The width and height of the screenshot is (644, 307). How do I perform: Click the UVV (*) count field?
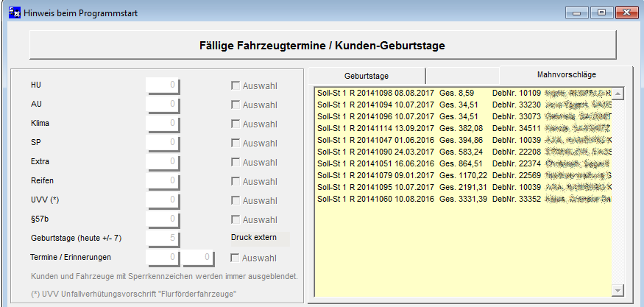[x=163, y=200]
